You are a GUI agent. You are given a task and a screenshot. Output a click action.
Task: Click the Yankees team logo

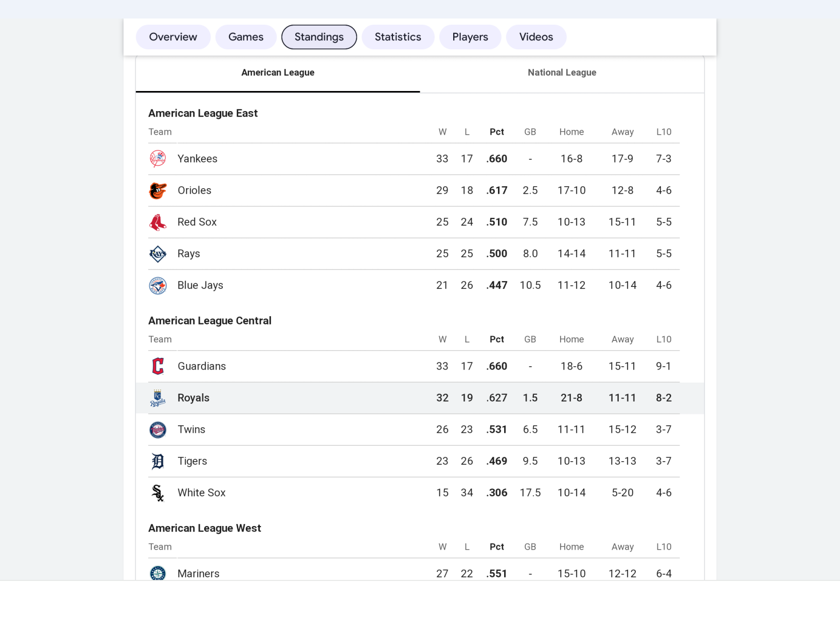tap(158, 159)
